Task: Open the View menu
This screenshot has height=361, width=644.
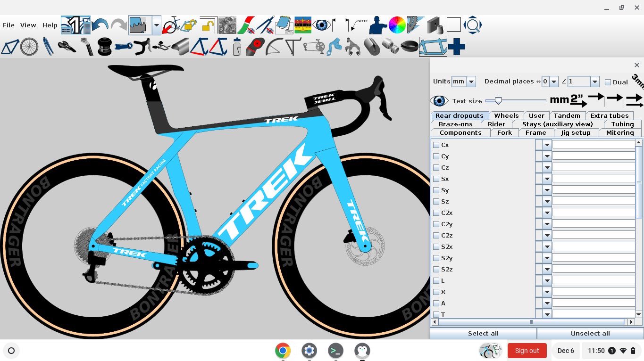Action: click(x=28, y=25)
